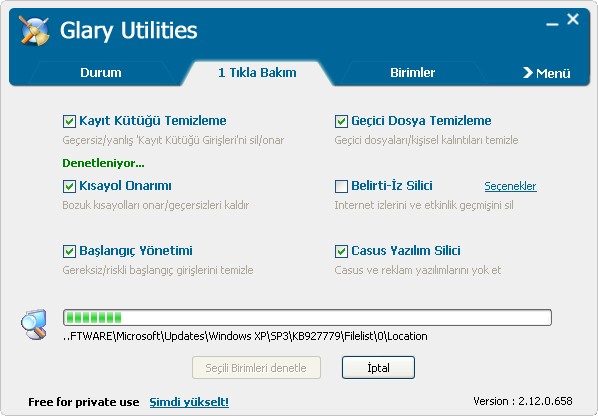Uncheck Casus Yazılım Silici checkbox
Image resolution: width=598 pixels, height=416 pixels.
pos(341,251)
